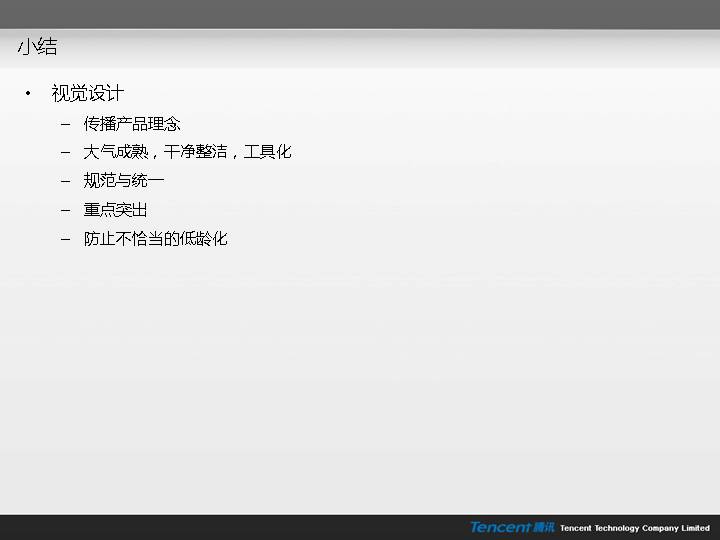Select the 视觉设计 heading text
The width and height of the screenshot is (720, 540).
(87, 94)
